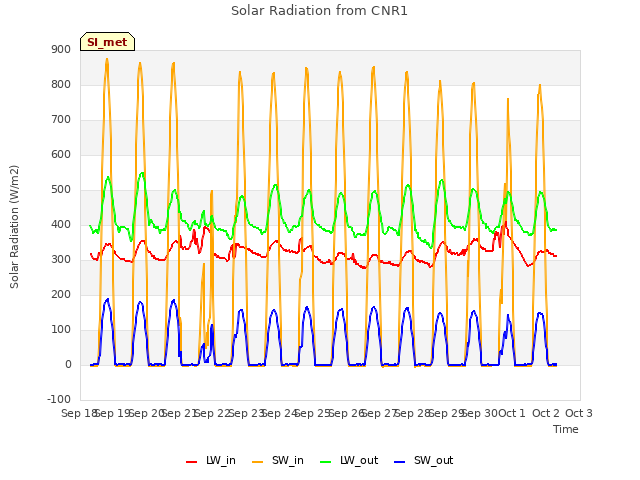Click the red LW_in legend swatch
The height and width of the screenshot is (480, 640).
(191, 462)
